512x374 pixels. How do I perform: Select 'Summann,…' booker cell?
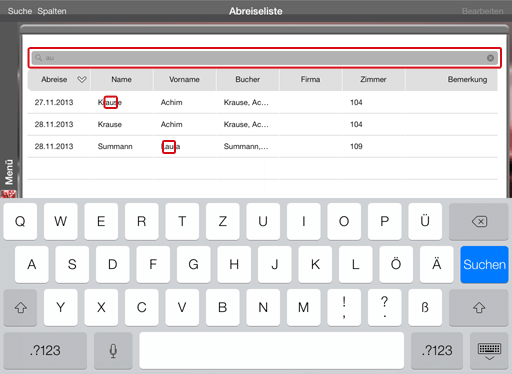(246, 146)
